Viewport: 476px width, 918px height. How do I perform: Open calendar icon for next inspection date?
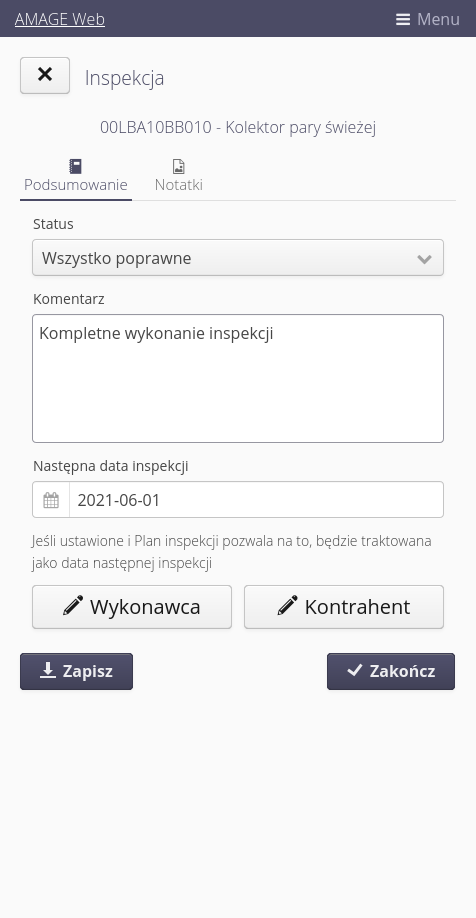tap(51, 500)
